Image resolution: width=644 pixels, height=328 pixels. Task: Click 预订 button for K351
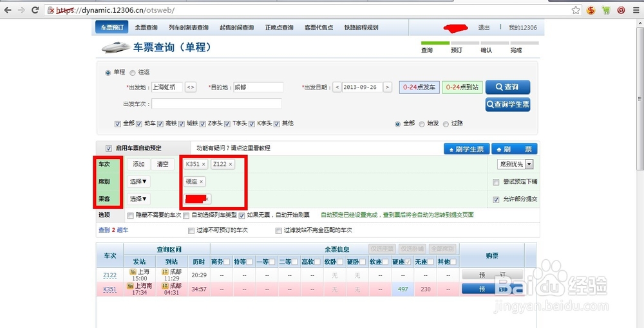(493, 289)
